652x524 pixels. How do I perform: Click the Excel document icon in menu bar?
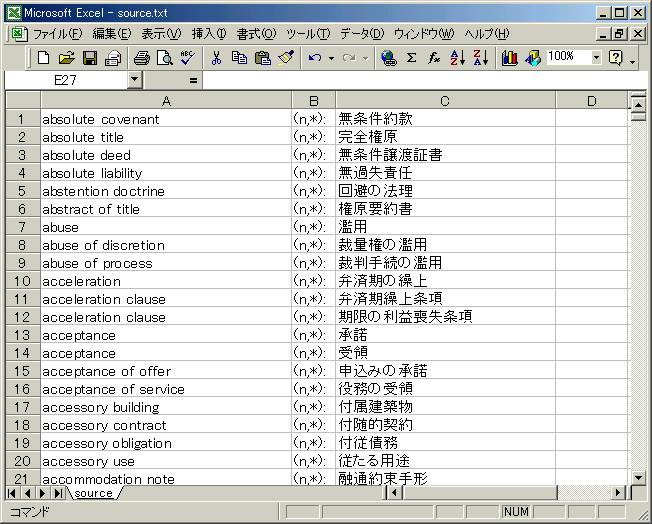19,34
